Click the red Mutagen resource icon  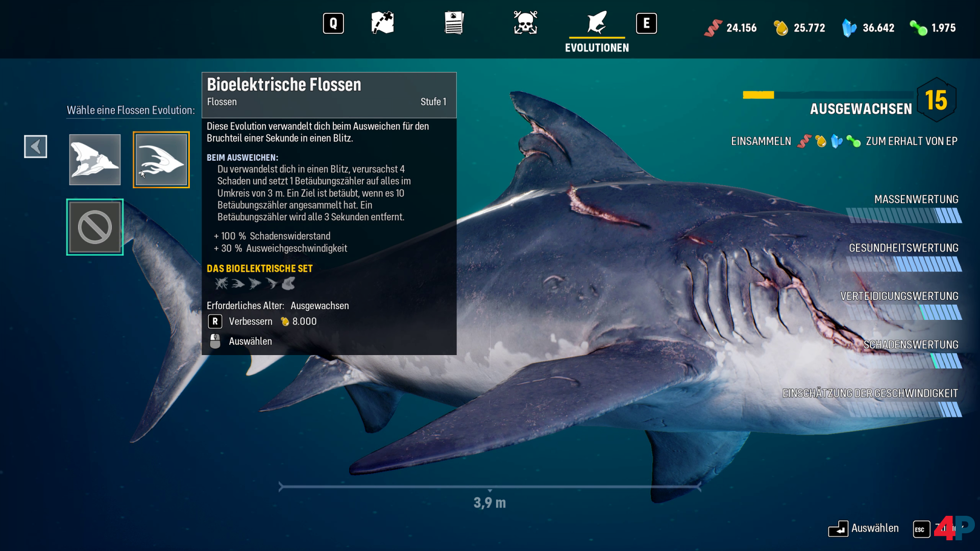click(713, 28)
